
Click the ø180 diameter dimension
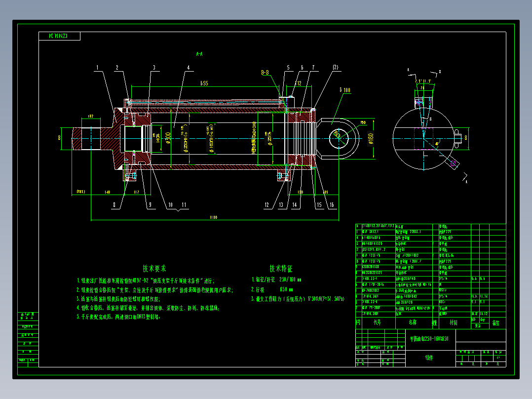pos(371,139)
